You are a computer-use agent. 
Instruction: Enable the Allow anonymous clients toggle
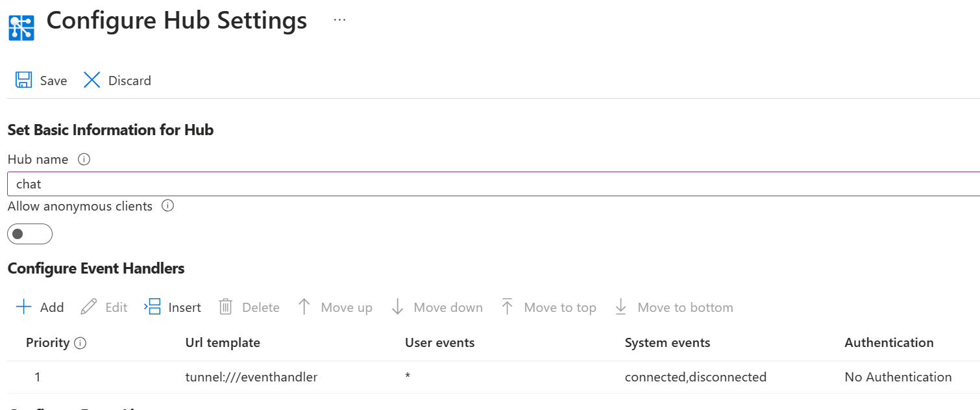(x=29, y=234)
